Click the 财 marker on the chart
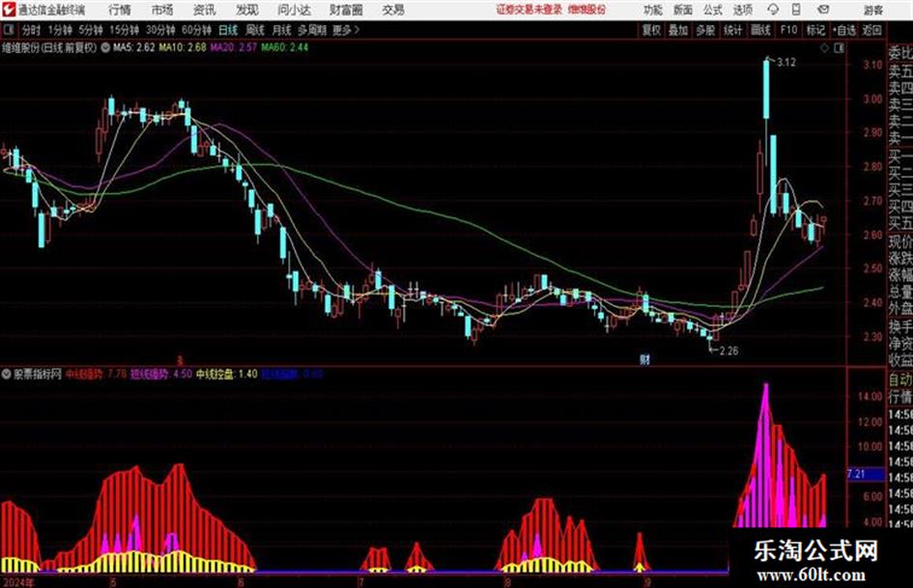The image size is (913, 588). click(x=644, y=359)
